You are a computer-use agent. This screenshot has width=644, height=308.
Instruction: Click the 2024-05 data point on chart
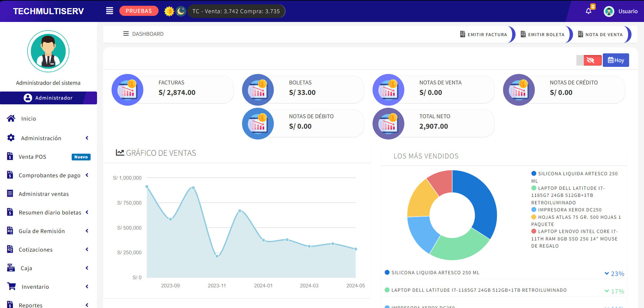(356, 249)
